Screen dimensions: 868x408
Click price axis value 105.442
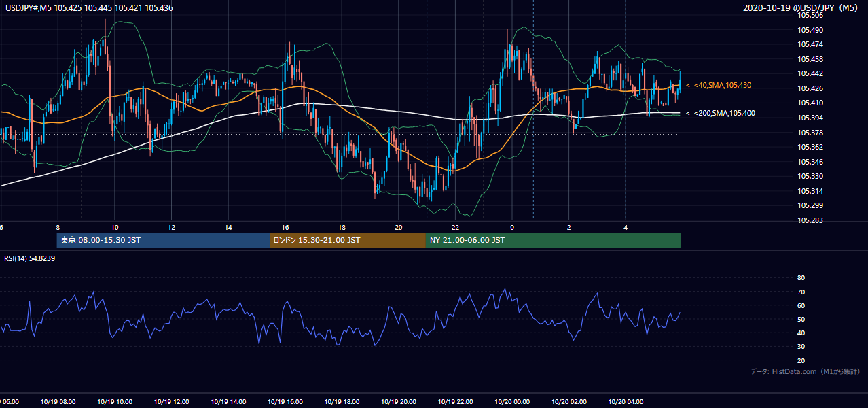tap(810, 73)
